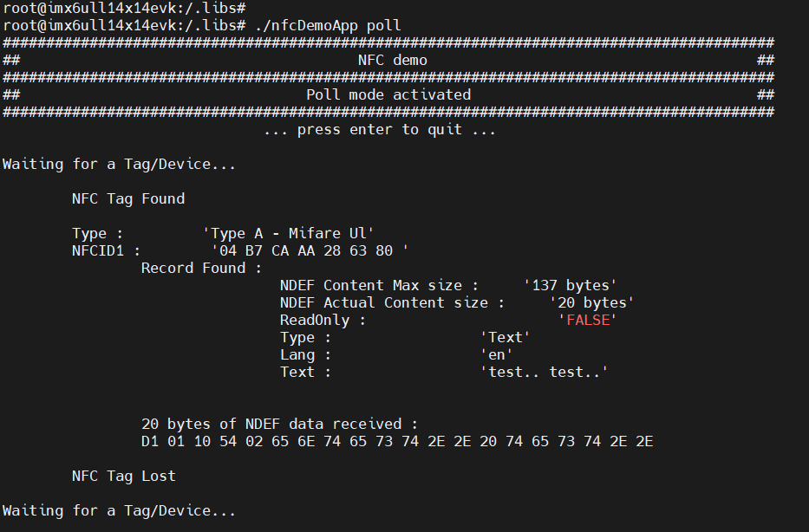
Task: Click the 'test.. test..' text value
Action: (x=544, y=372)
